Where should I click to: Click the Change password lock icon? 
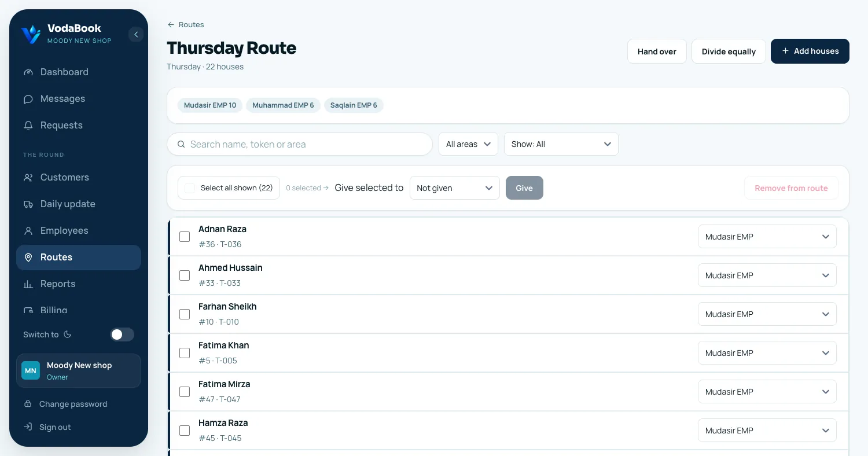click(x=27, y=404)
